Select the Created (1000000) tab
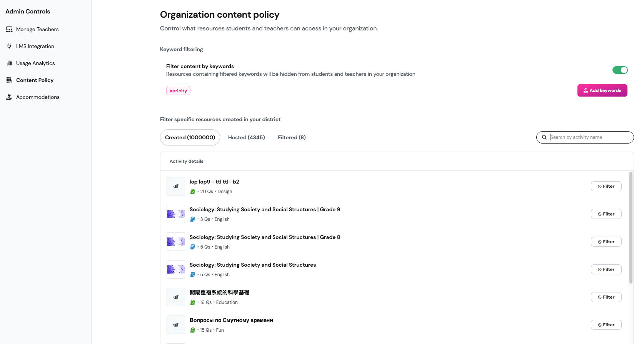Image resolution: width=644 pixels, height=344 pixels. [190, 137]
